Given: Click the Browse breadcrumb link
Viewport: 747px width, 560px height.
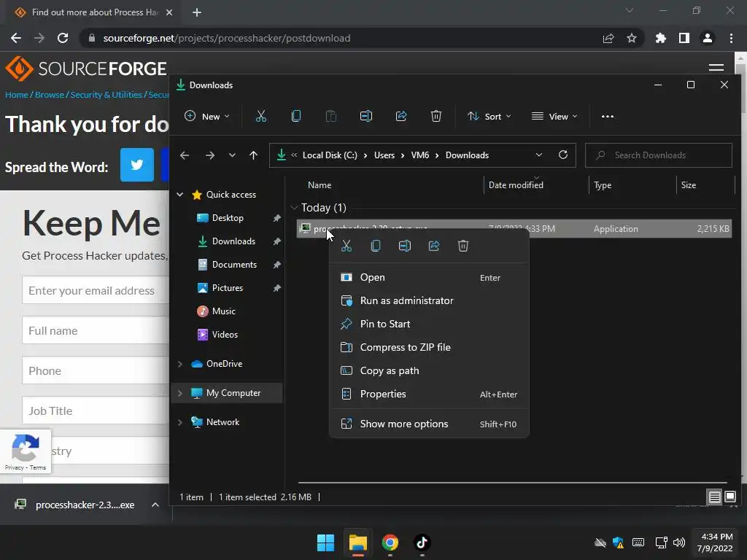Looking at the screenshot, I should coord(50,95).
